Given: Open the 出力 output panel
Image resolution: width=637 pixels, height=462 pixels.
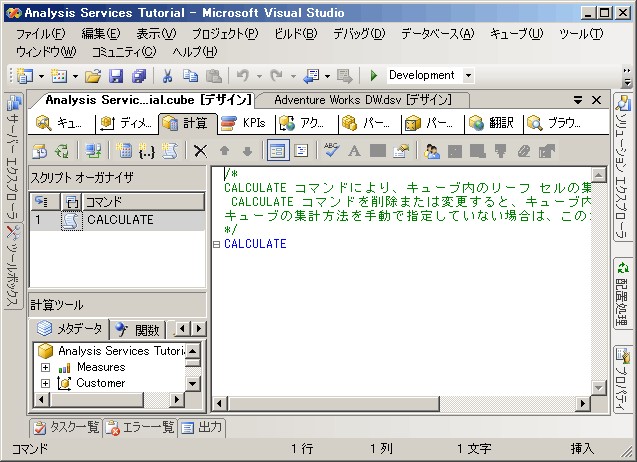Looking at the screenshot, I should tap(202, 427).
